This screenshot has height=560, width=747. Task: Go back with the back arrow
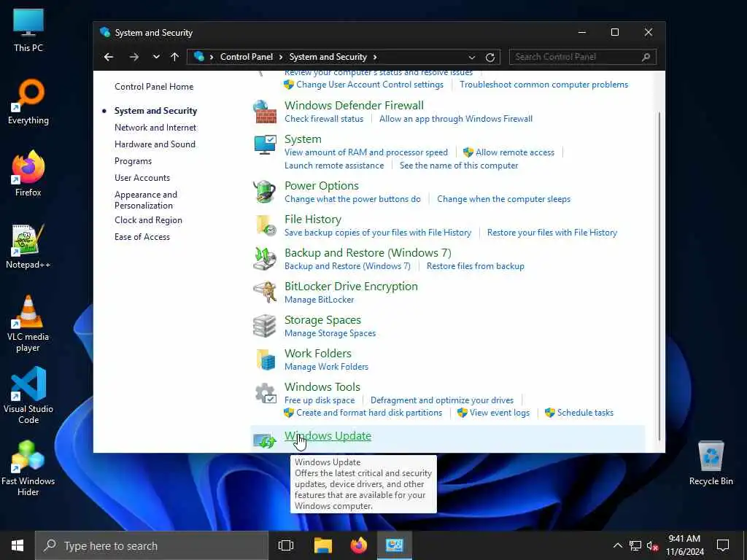[109, 57]
